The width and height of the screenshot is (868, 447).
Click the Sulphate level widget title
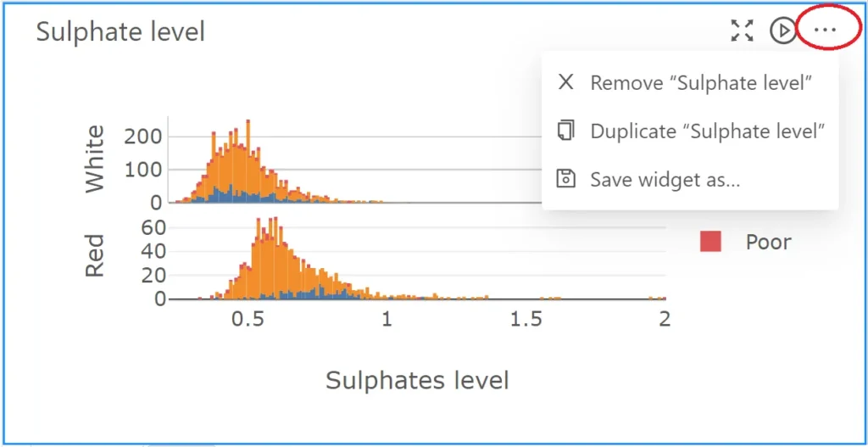click(x=120, y=31)
